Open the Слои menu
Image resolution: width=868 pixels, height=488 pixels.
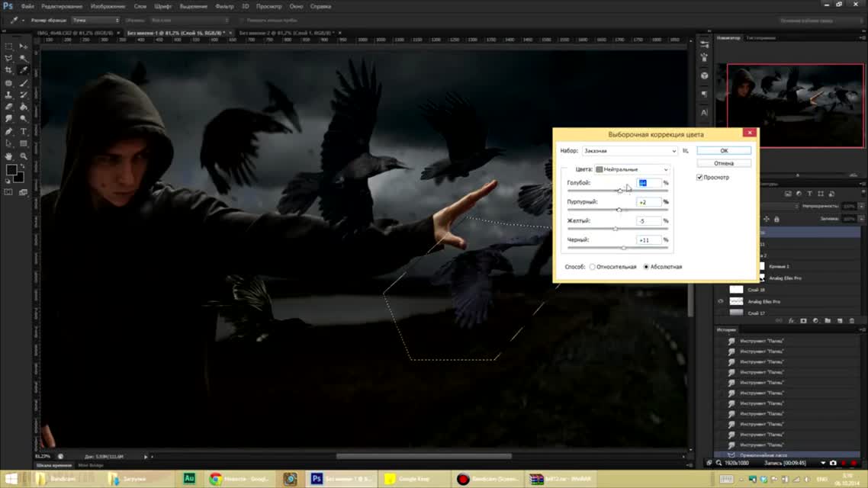click(140, 7)
